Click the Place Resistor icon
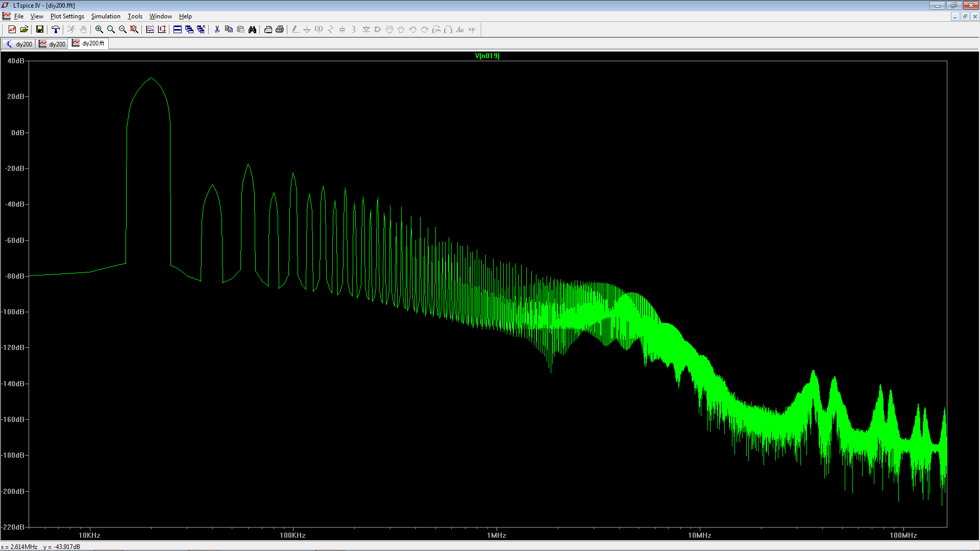 click(331, 30)
